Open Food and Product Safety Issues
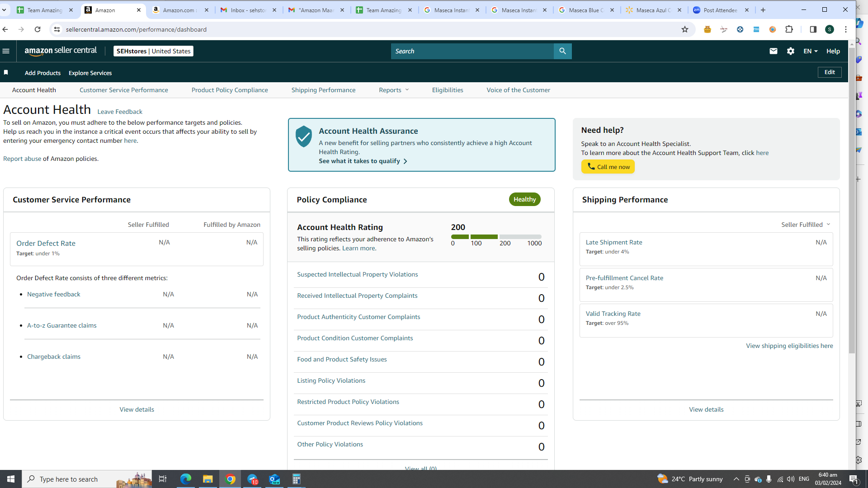 pos(342,359)
